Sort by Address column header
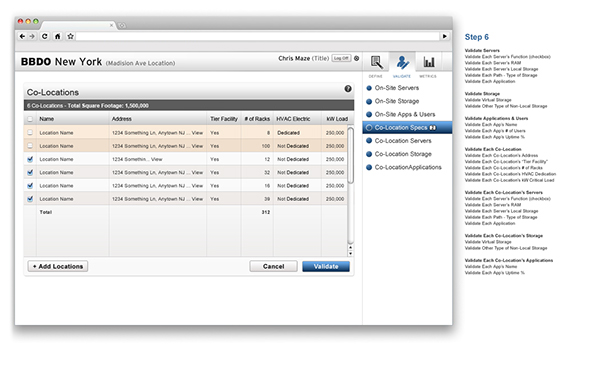The image size is (600, 388). [x=122, y=119]
